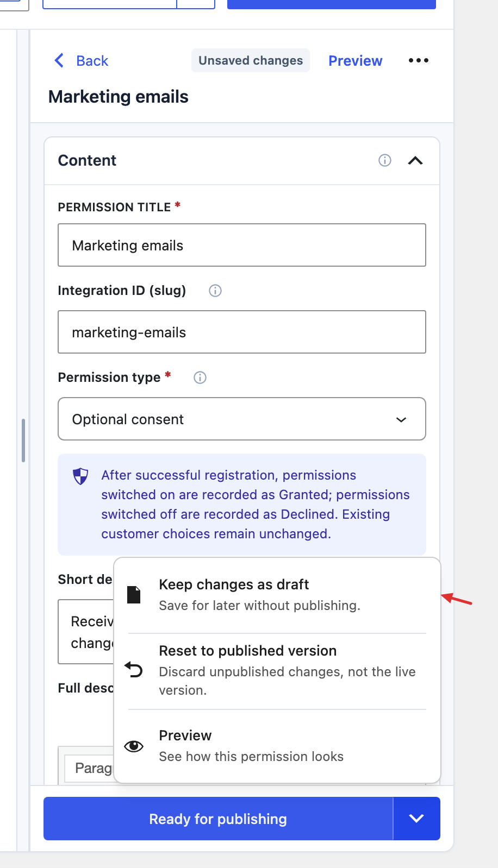This screenshot has width=498, height=868.
Task: Collapse the Content section chevron
Action: (415, 160)
